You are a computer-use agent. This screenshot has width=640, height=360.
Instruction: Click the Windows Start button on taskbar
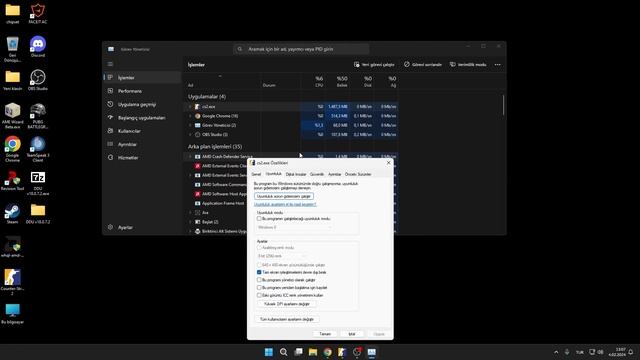269,352
